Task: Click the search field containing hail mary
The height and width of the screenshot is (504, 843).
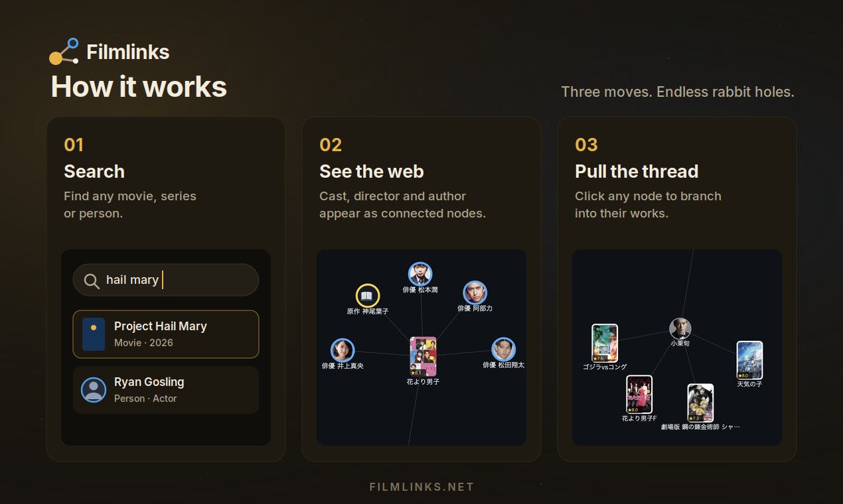Action: pyautogui.click(x=166, y=280)
